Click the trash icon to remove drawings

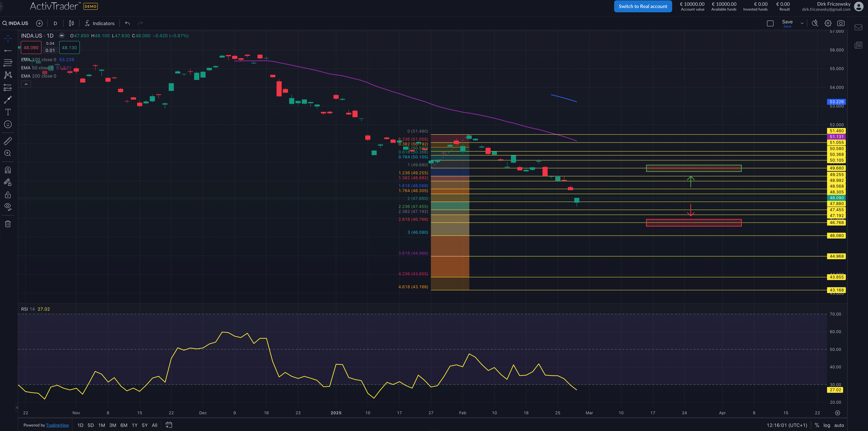8,224
